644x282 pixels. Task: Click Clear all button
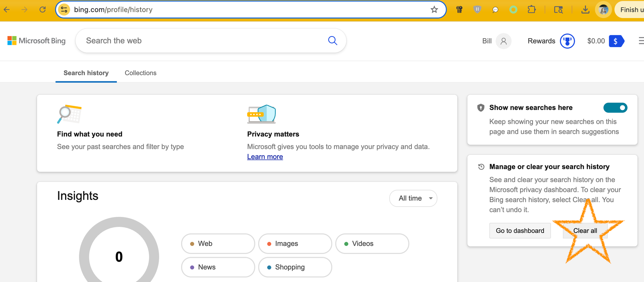click(x=585, y=230)
